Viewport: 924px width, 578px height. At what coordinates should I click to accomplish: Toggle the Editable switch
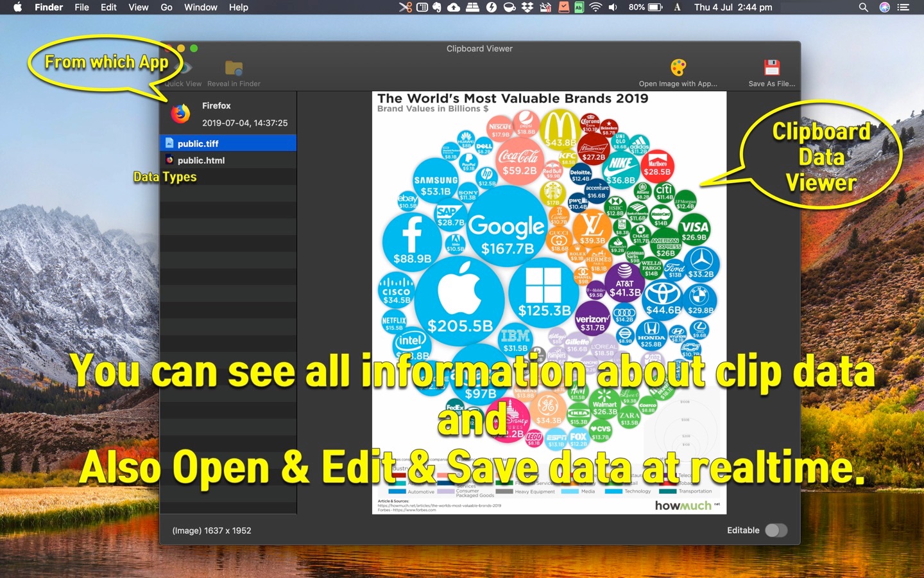click(x=776, y=530)
